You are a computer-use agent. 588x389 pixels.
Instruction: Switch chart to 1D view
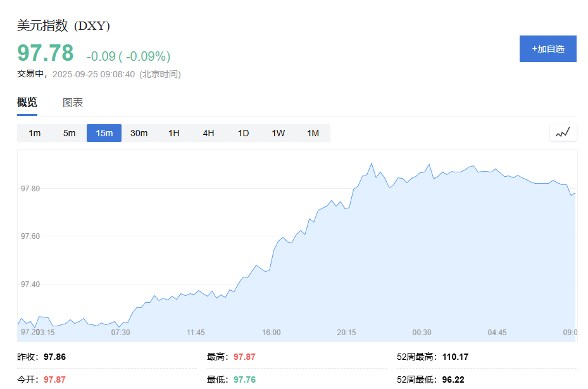[x=243, y=133]
